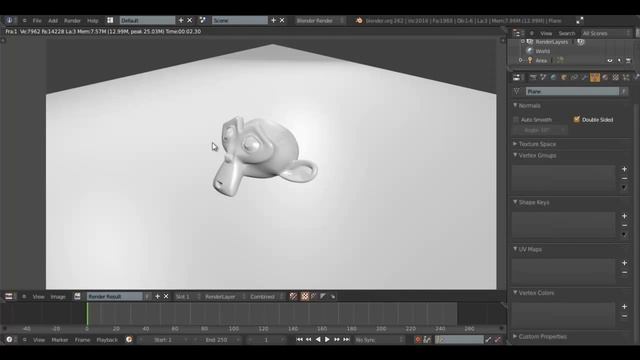The width and height of the screenshot is (640, 360).
Task: Select World in the outliner
Action: pos(542,51)
